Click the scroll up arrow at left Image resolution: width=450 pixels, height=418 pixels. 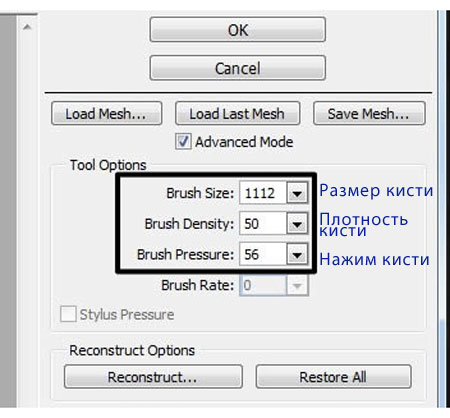pos(27,27)
